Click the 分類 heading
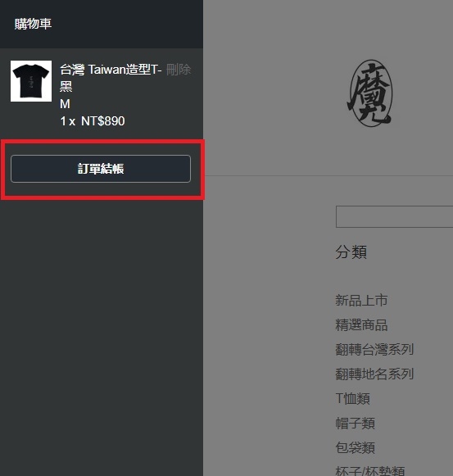This screenshot has height=476, width=453. click(x=351, y=252)
